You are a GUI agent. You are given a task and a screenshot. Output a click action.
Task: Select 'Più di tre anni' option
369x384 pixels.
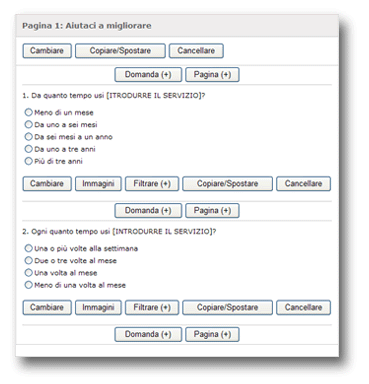(29, 161)
